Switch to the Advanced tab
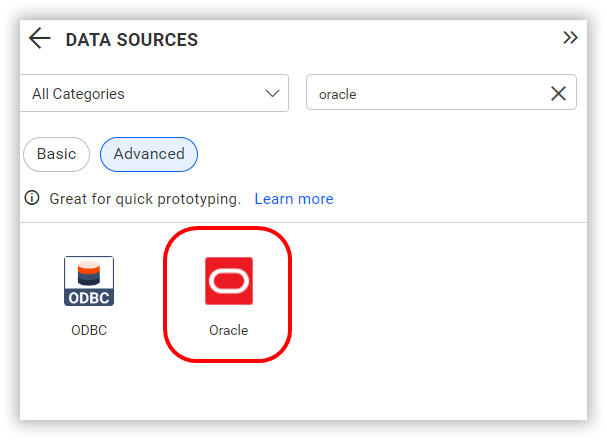Image resolution: width=607 pixels, height=440 pixels. click(149, 154)
